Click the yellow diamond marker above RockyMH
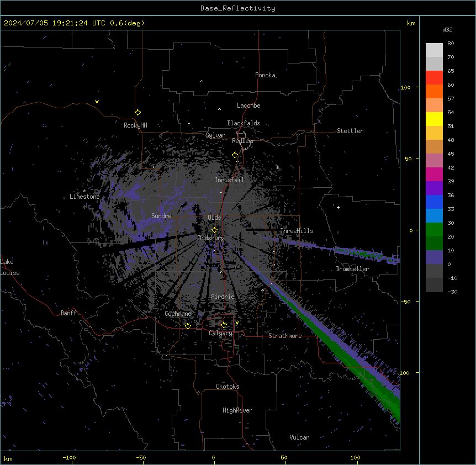The height and width of the screenshot is (465, 476). [138, 113]
